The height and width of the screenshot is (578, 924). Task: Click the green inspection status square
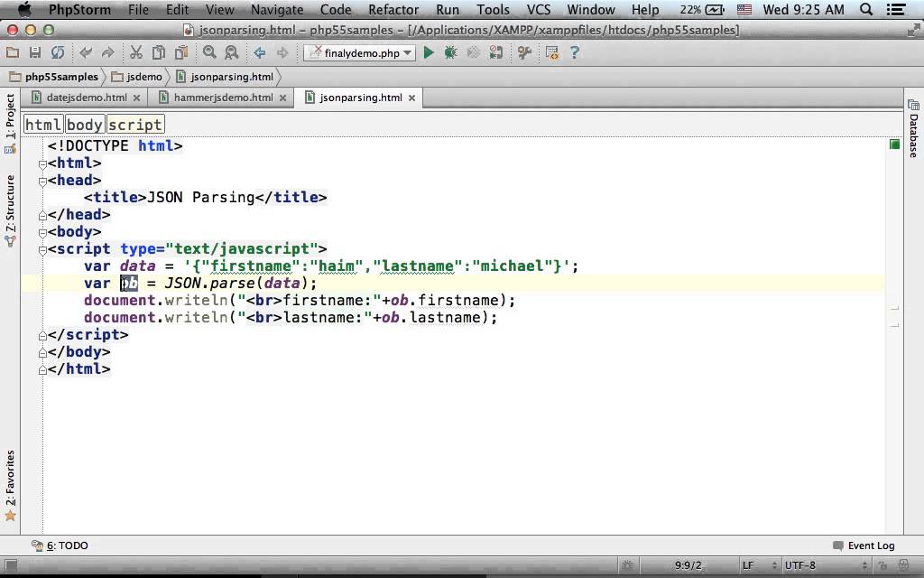point(894,144)
